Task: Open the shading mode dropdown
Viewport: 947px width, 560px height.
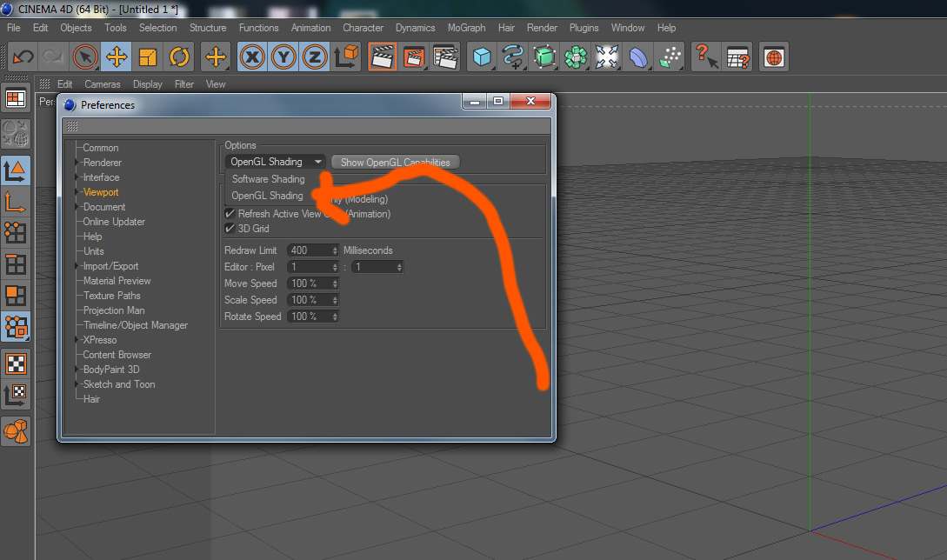Action: pos(275,162)
